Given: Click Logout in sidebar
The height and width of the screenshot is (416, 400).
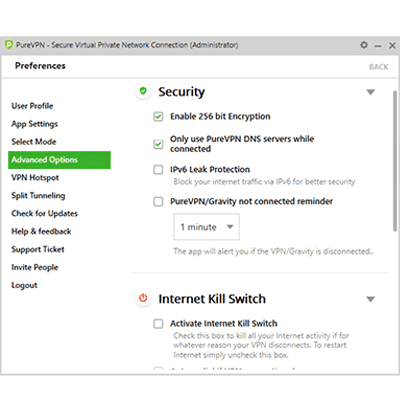Looking at the screenshot, I should 24,285.
